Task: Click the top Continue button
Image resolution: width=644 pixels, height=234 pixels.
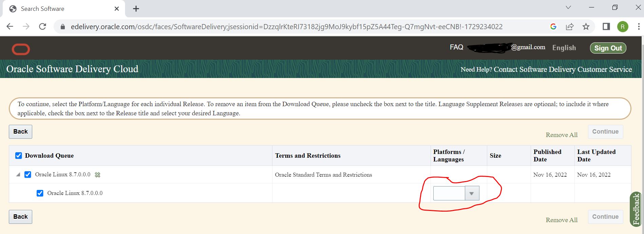Action: click(605, 132)
